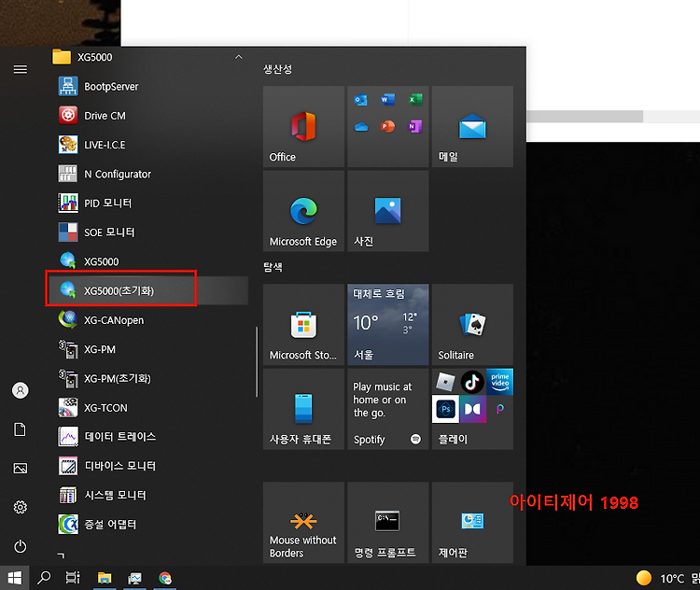Launch SOE 모니터
The height and width of the screenshot is (590, 700).
click(x=147, y=232)
